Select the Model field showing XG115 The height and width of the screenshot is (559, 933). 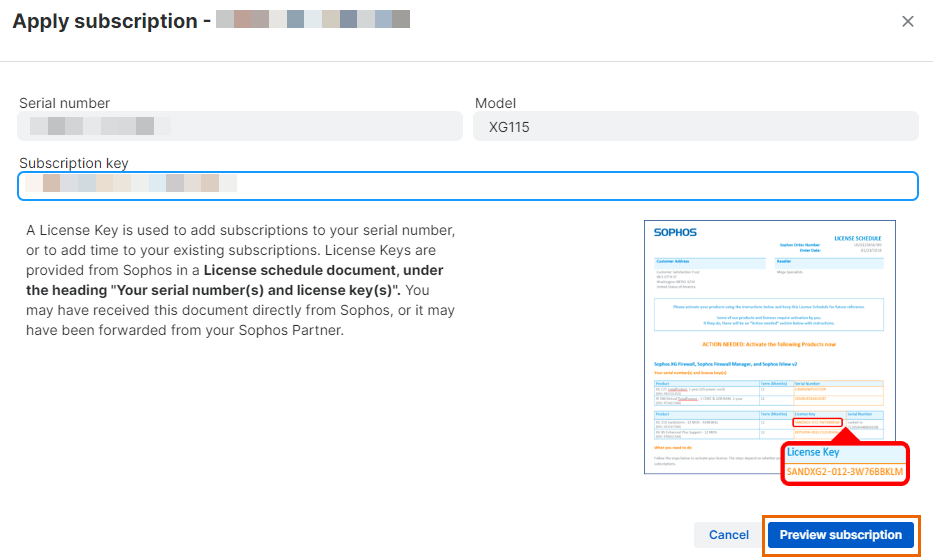696,126
